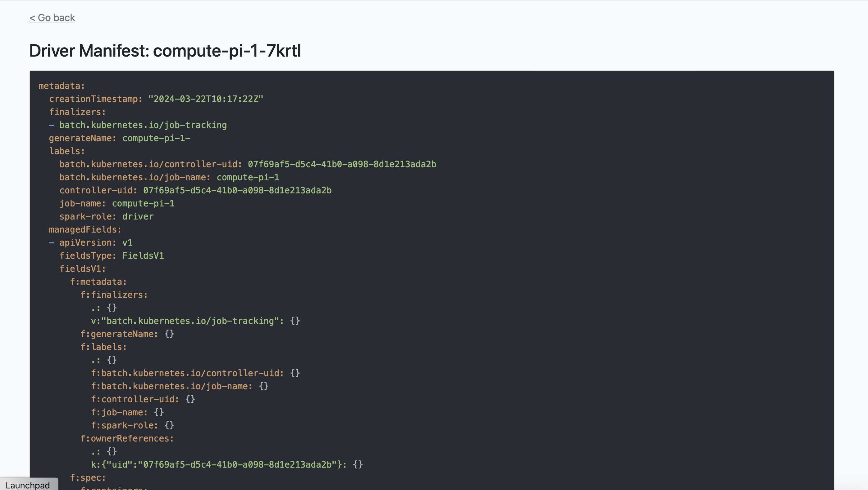Click the Driver Manifest page heading
This screenshot has width=868, height=490.
165,51
